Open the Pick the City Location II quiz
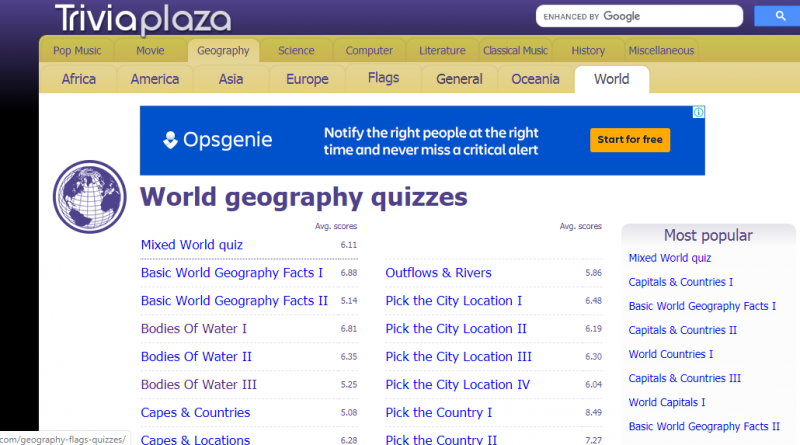Image resolution: width=800 pixels, height=445 pixels. [456, 329]
